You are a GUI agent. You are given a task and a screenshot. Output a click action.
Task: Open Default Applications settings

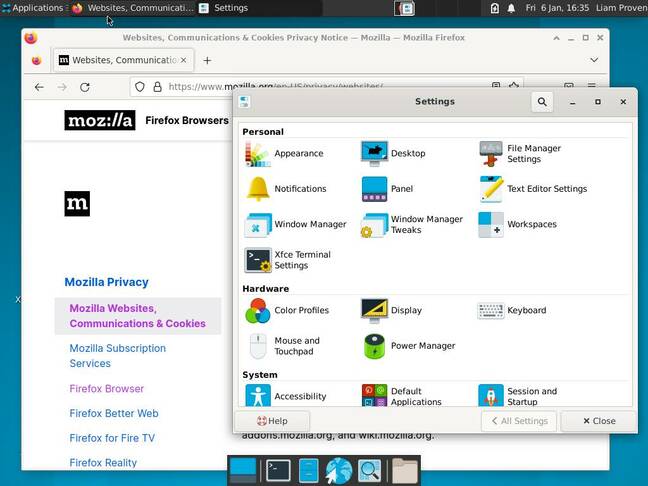click(x=402, y=396)
